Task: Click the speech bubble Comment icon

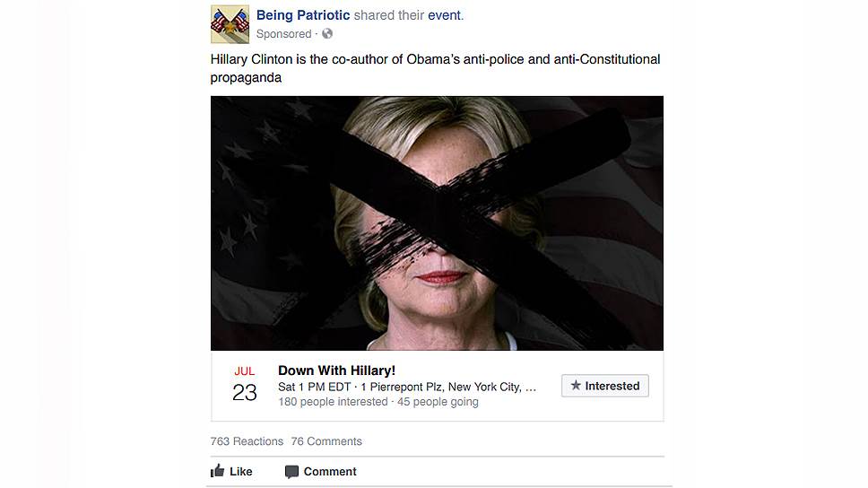Action: click(x=291, y=472)
